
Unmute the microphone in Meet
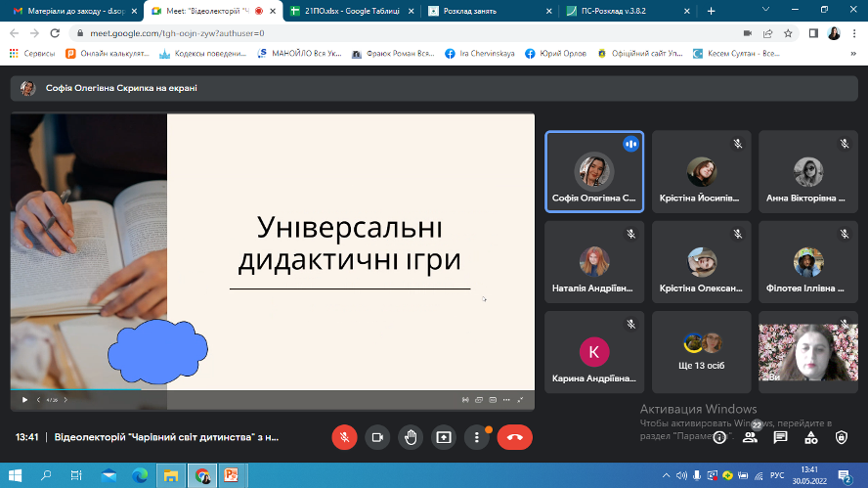click(344, 437)
